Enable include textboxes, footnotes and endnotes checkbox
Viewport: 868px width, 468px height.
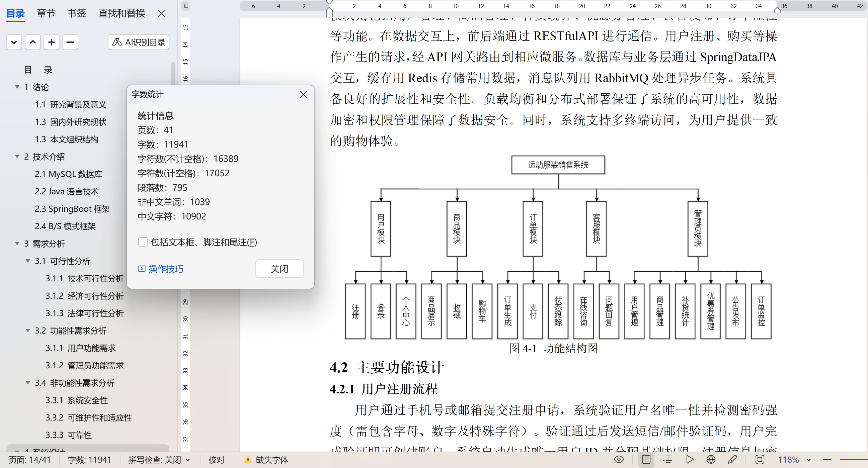[x=143, y=242]
